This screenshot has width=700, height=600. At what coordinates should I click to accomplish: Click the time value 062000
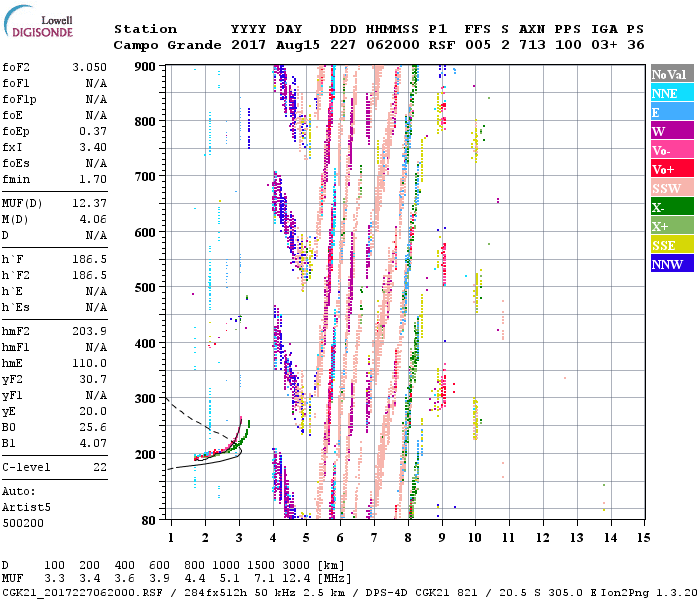click(392, 45)
